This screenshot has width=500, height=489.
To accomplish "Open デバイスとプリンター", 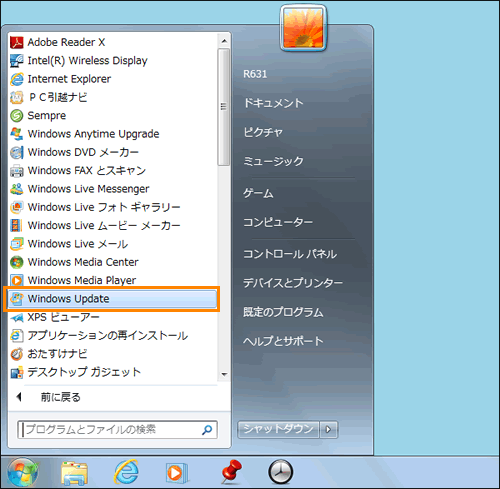I will point(293,283).
